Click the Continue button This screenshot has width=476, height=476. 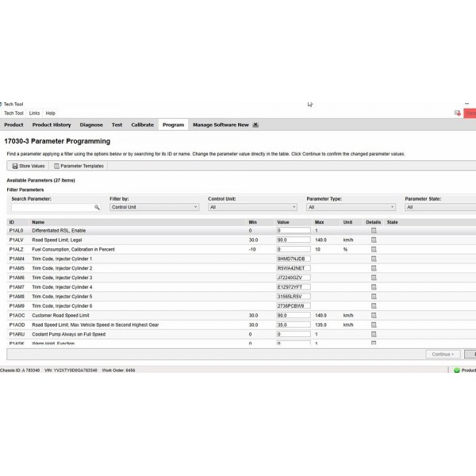coord(443,355)
